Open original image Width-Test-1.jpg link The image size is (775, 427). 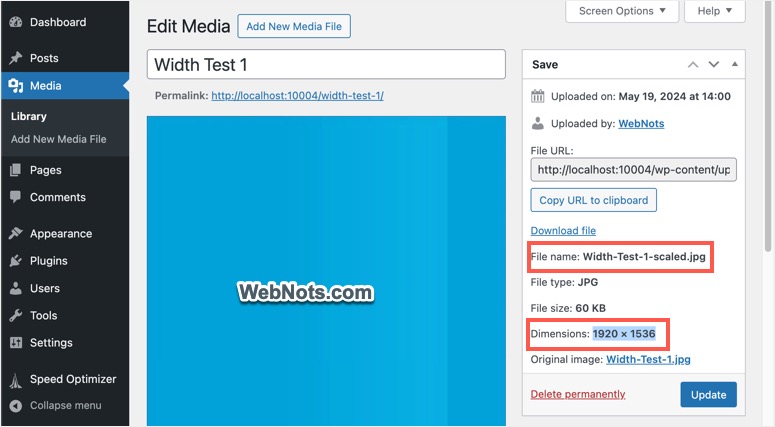[648, 359]
